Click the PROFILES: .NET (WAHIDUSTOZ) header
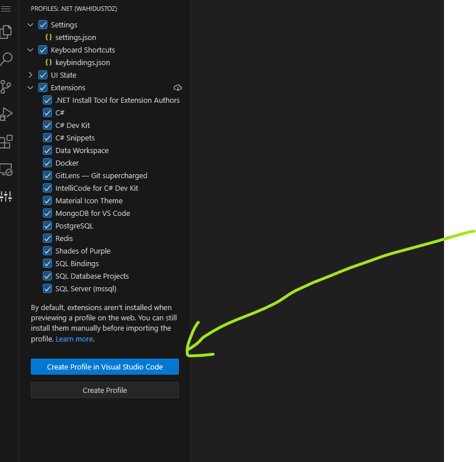The height and width of the screenshot is (462, 476). [74, 9]
